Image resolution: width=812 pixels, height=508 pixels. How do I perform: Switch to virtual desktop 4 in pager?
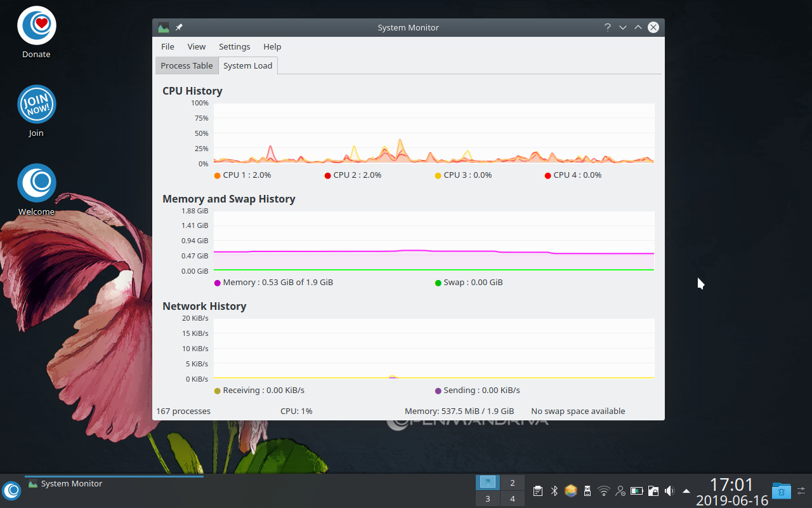pos(513,498)
